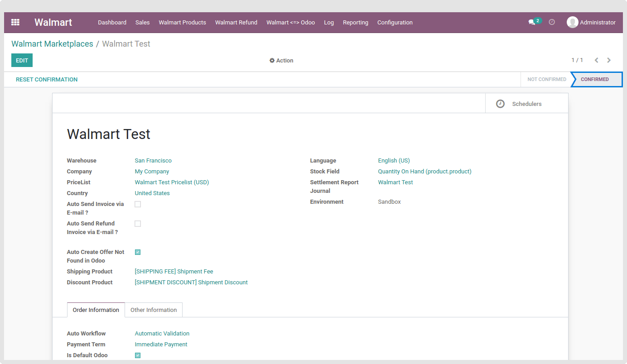Select NOT CONFIRMED status stage
The height and width of the screenshot is (364, 627).
coord(546,79)
